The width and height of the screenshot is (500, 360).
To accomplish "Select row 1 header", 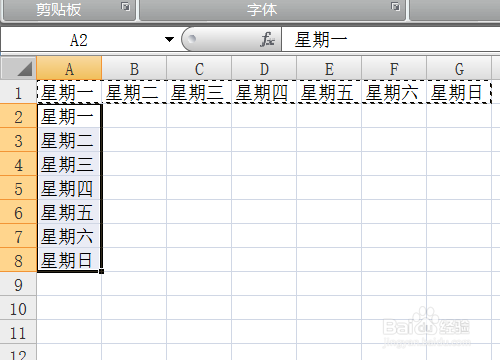I will (x=18, y=92).
